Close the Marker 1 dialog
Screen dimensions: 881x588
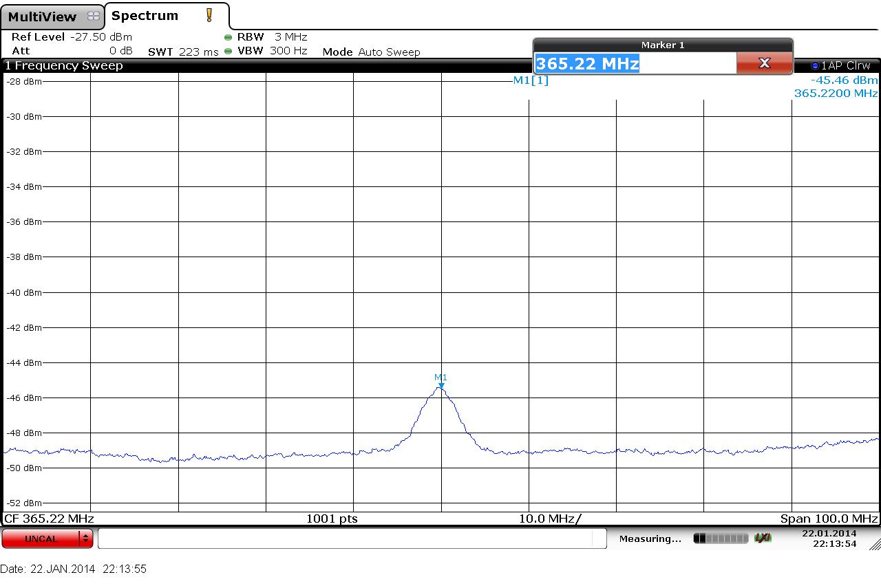pos(764,63)
